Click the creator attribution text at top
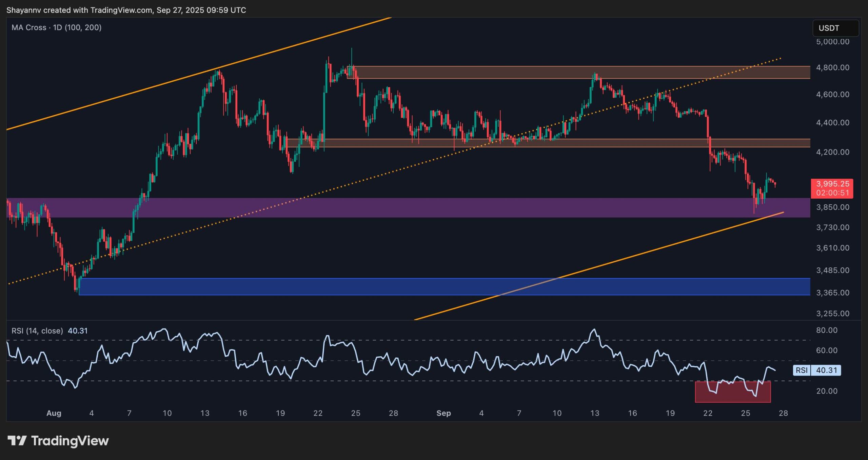 pos(126,10)
